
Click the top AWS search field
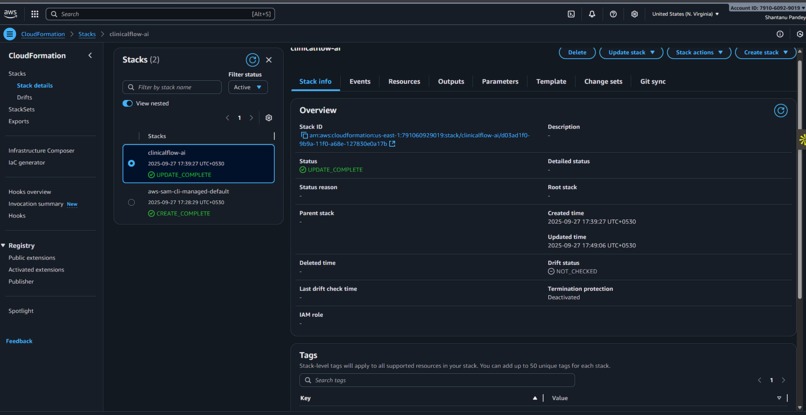tap(160, 14)
